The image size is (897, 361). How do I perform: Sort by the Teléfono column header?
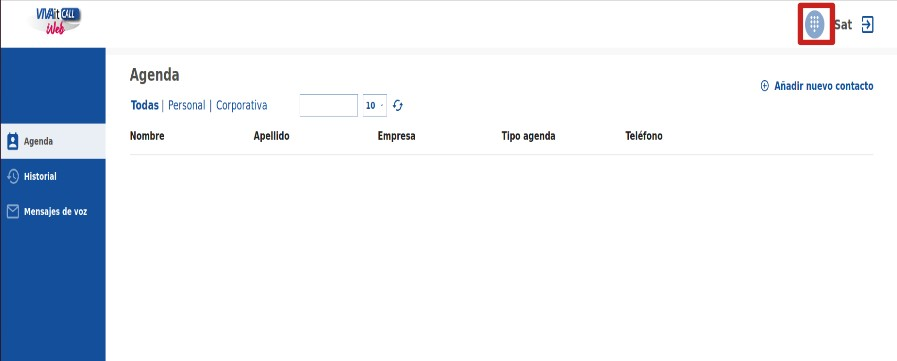(644, 136)
